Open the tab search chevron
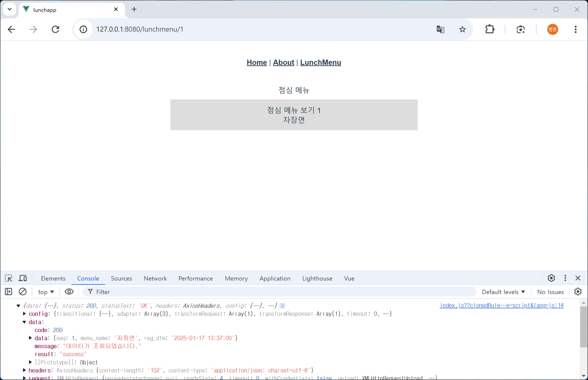 (x=10, y=9)
